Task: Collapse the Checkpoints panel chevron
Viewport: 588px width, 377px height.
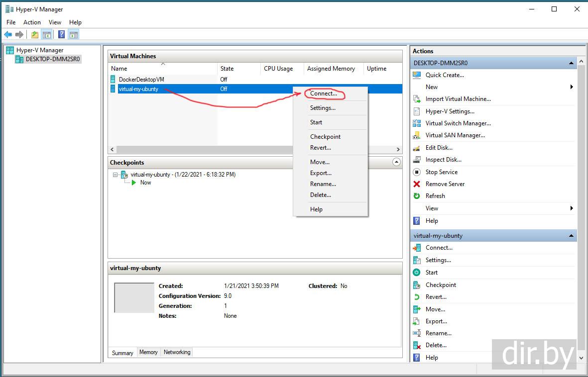Action: 396,162
